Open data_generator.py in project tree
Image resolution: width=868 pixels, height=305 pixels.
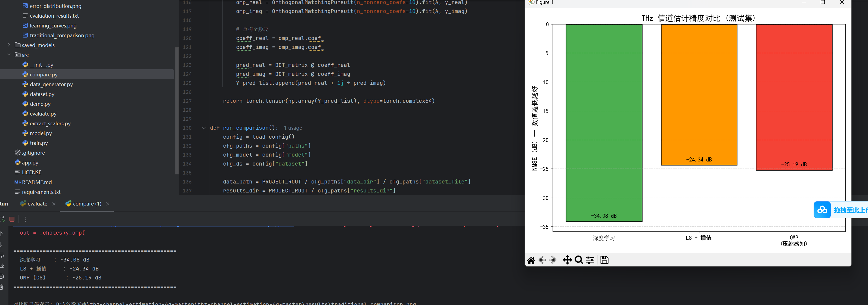coord(51,84)
